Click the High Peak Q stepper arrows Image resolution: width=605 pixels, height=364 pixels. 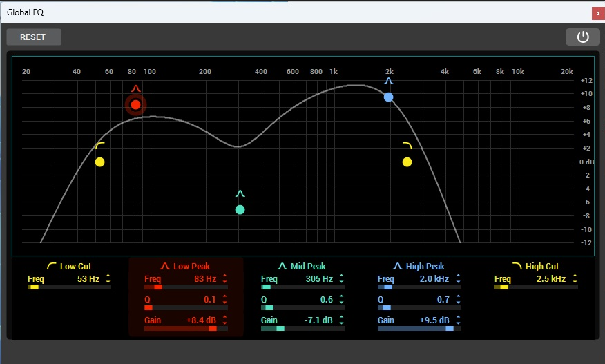coord(458,300)
